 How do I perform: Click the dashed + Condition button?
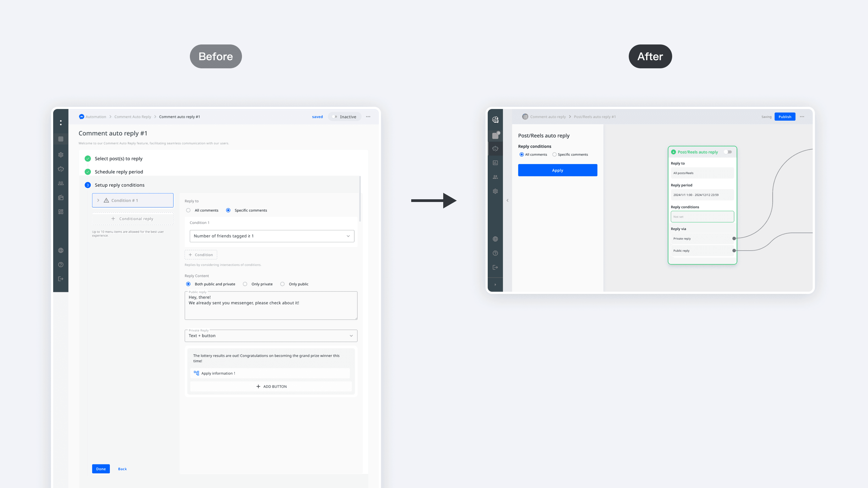[201, 255]
